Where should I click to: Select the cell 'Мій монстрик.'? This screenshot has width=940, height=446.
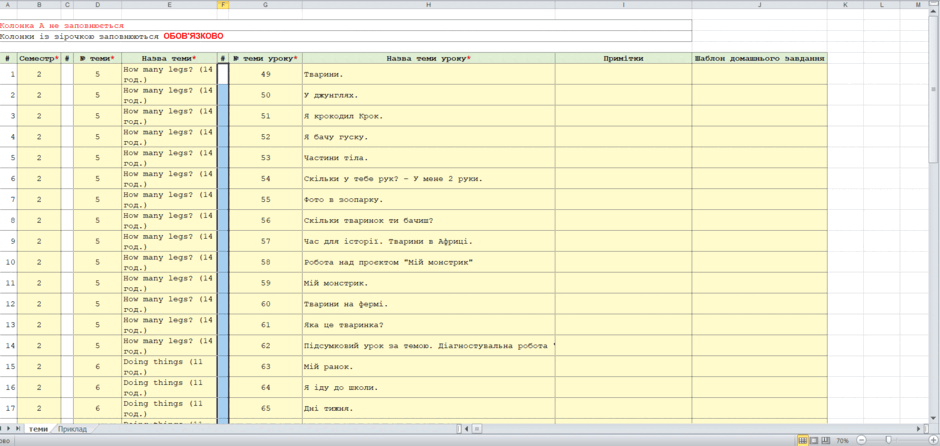[428, 283]
